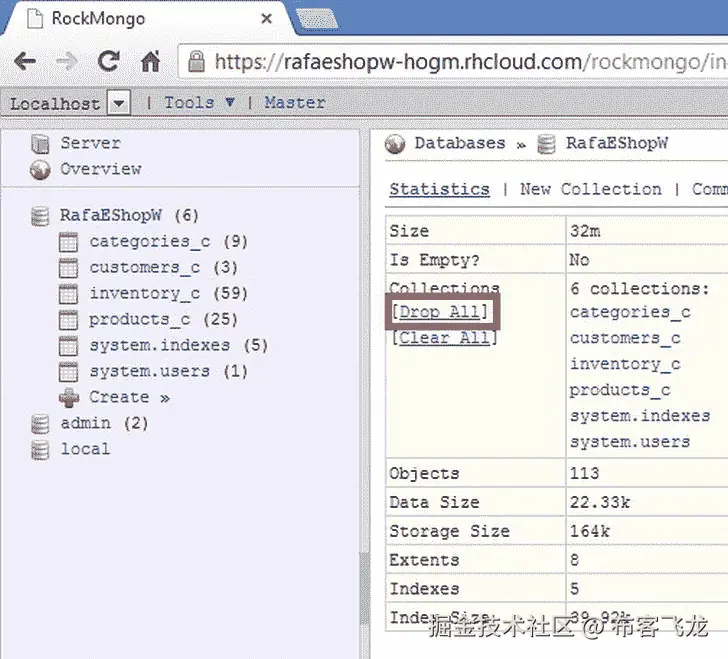Click the page icon on RockMongo tab

[35, 19]
